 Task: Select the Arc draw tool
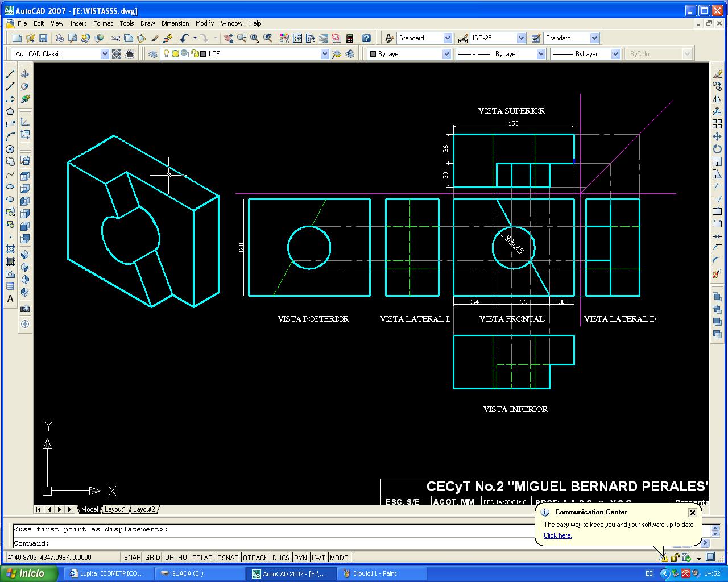click(10, 136)
